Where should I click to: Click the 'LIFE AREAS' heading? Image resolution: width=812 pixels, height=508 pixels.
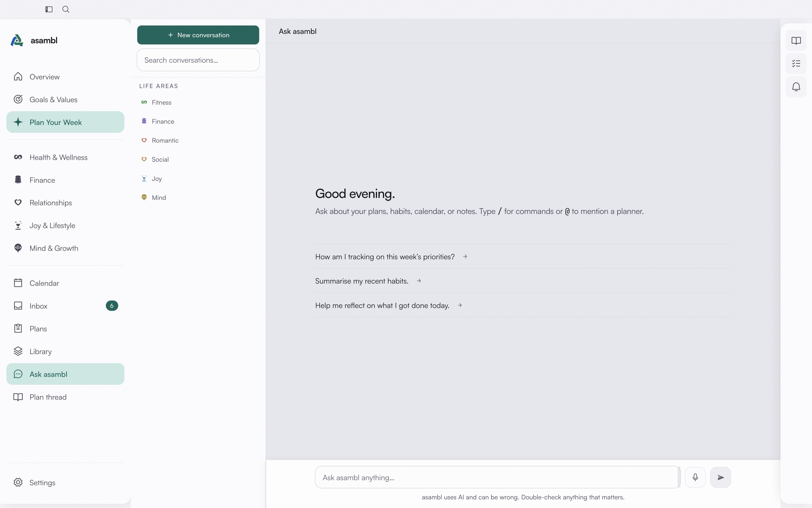(x=159, y=86)
